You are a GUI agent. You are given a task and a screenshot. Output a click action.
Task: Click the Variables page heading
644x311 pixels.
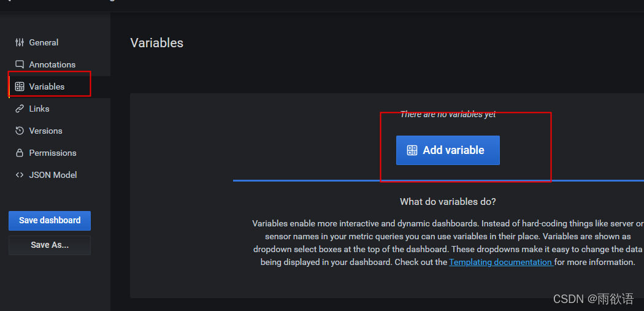tap(157, 43)
